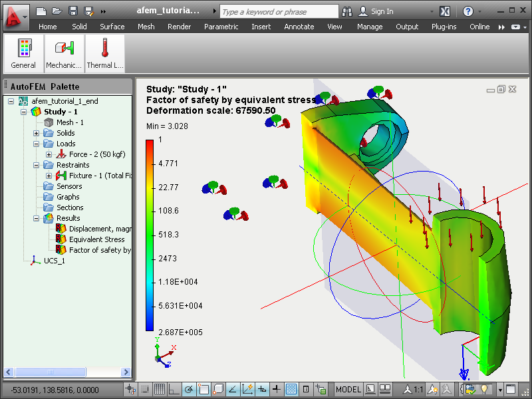Collapse the Restraints folder
Viewport: 532px width, 399px height.
coord(37,165)
